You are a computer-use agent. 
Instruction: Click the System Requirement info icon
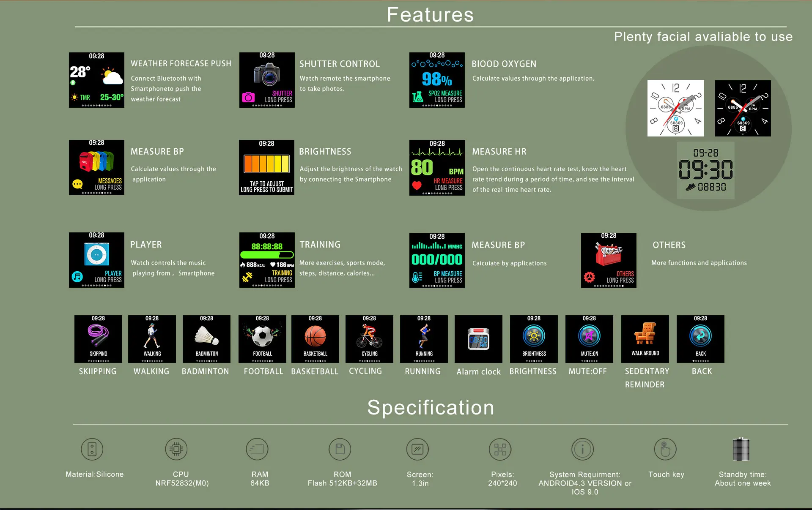tap(582, 449)
